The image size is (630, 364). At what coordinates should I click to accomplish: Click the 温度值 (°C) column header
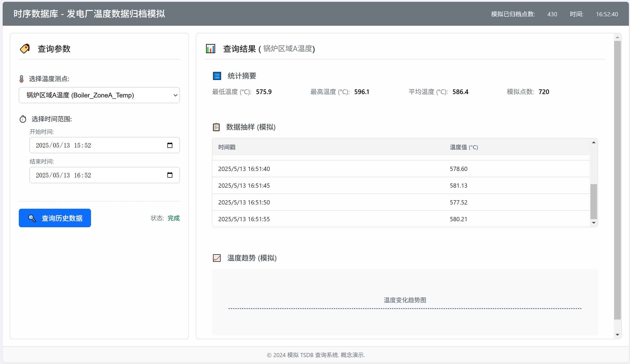(x=464, y=147)
